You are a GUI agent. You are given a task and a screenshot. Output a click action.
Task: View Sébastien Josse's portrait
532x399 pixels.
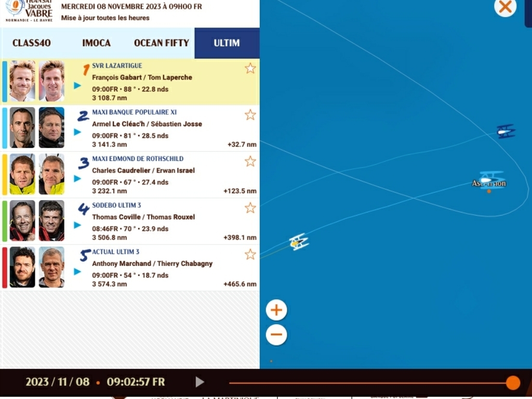point(51,128)
